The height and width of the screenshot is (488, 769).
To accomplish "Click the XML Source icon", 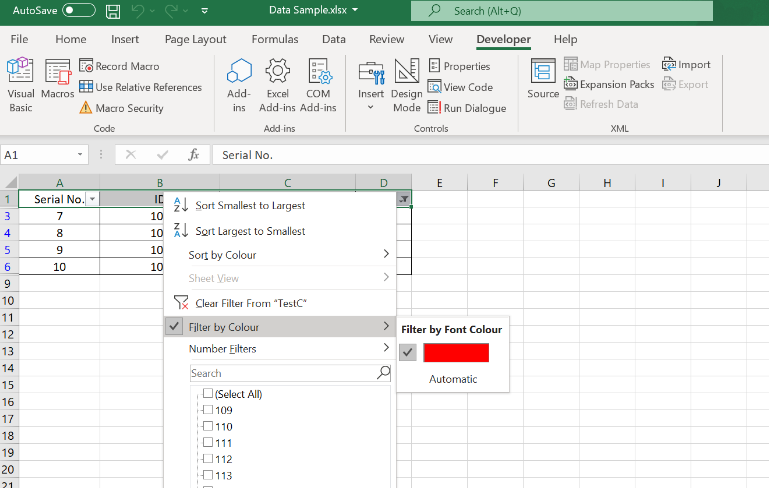I will [543, 79].
